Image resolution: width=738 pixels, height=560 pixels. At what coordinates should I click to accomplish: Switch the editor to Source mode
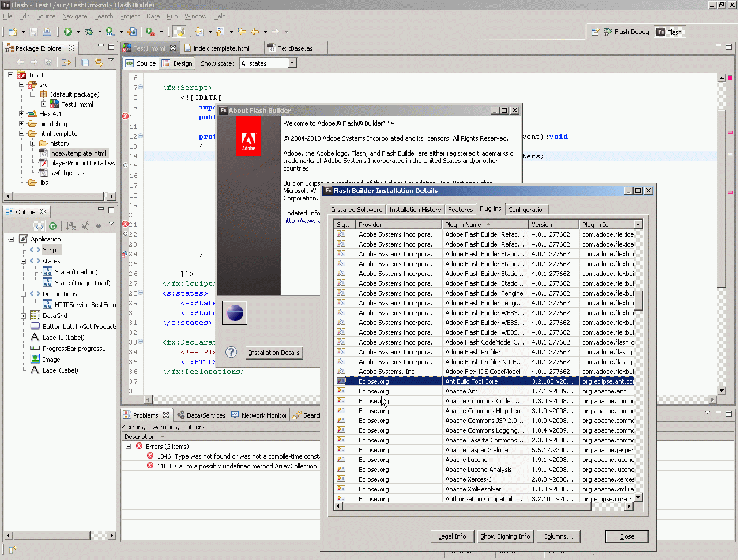141,63
